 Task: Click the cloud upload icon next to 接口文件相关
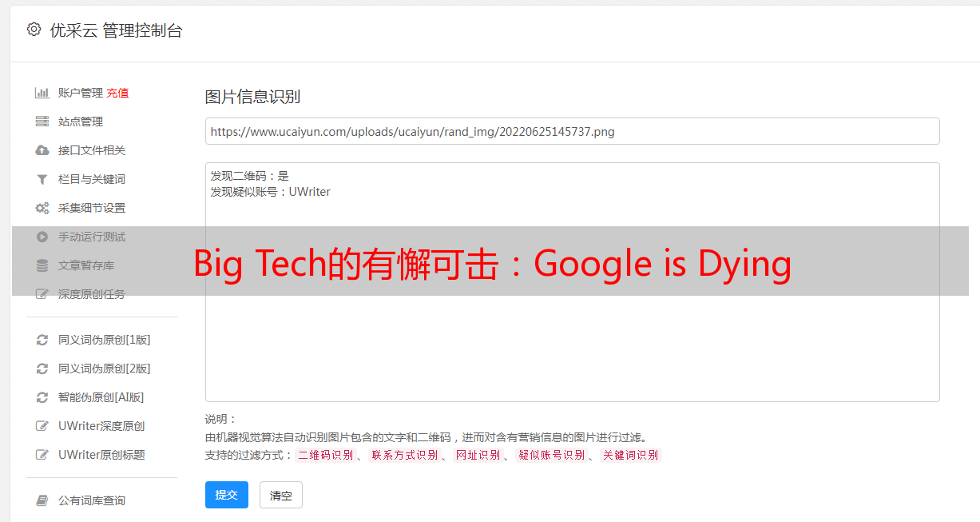point(42,150)
